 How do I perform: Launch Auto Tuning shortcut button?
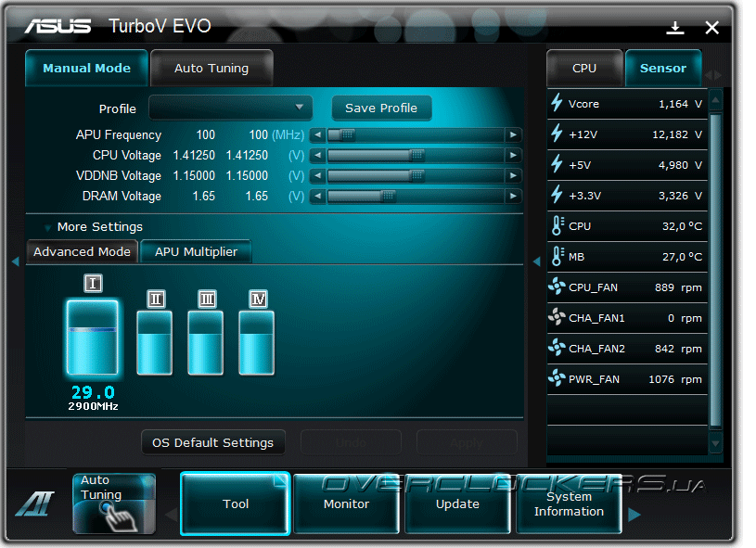pyautogui.click(x=114, y=503)
